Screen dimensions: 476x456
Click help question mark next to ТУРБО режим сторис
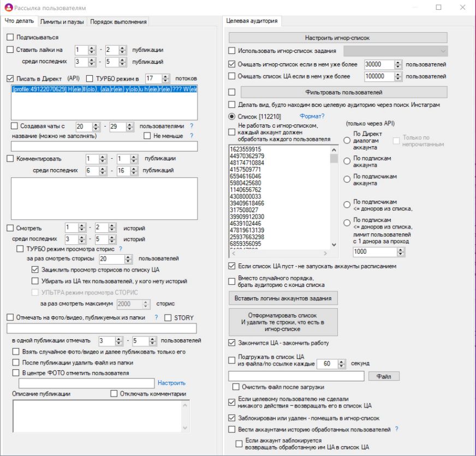121,249
